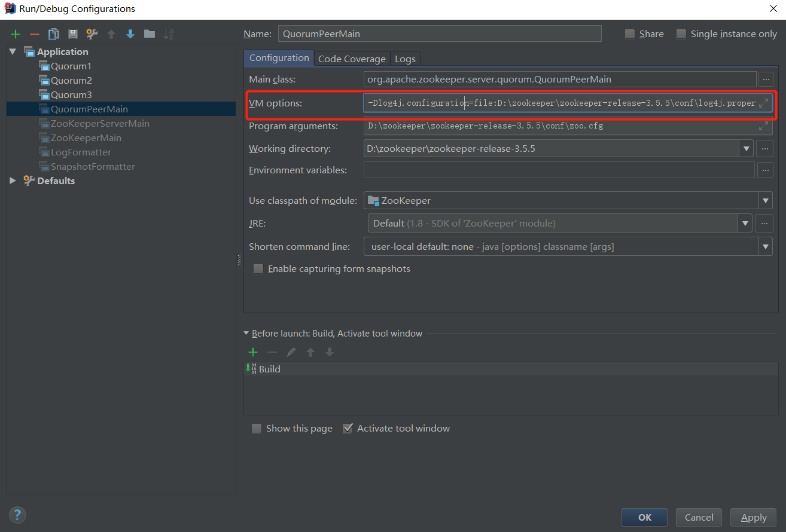Image resolution: width=786 pixels, height=532 pixels.
Task: Click the blue Move Down arrow icon
Action: [x=130, y=34]
